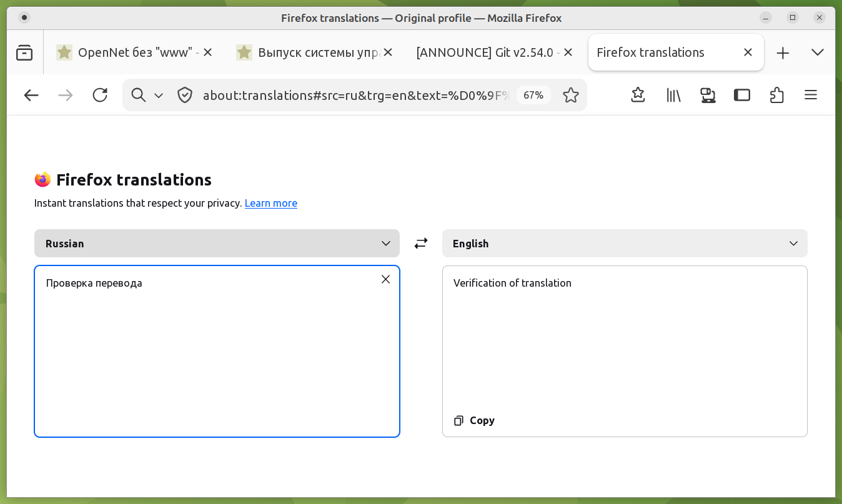The image size is (842, 504).
Task: Open the Library bookmarks icon
Action: pos(673,95)
